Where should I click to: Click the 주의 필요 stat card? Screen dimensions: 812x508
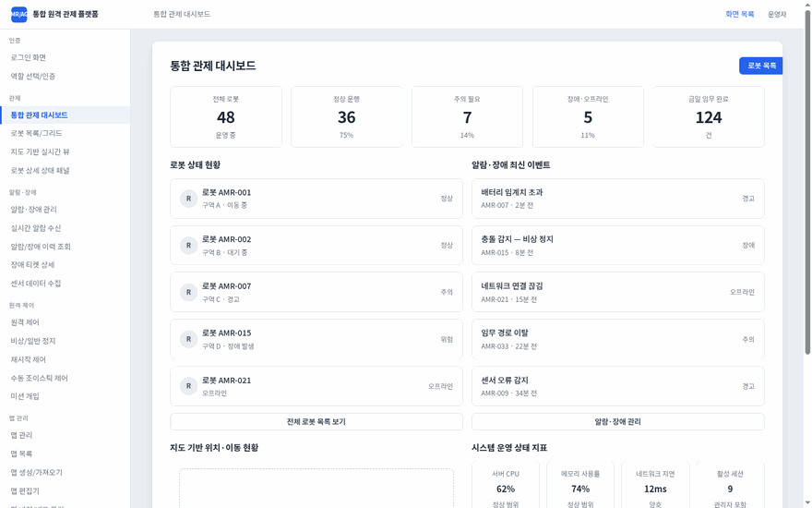[467, 117]
